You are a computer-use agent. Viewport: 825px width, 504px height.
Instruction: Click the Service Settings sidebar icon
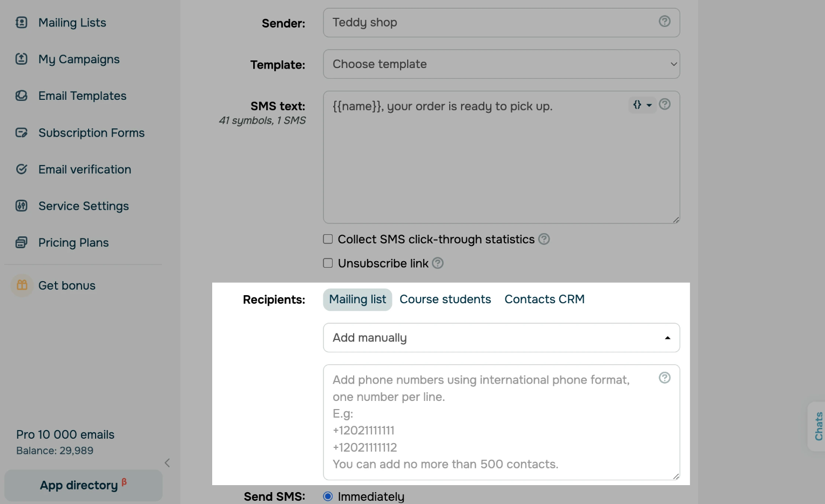point(22,206)
